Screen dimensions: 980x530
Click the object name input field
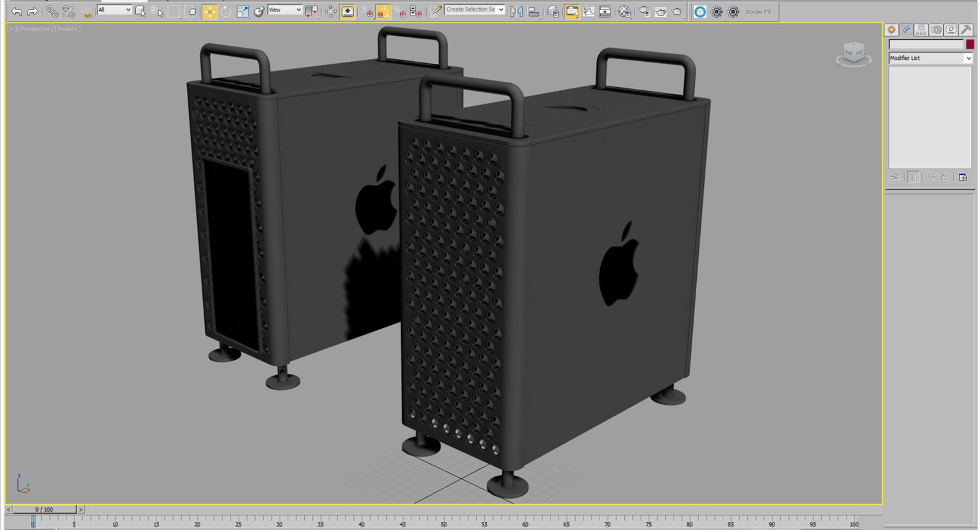[926, 44]
